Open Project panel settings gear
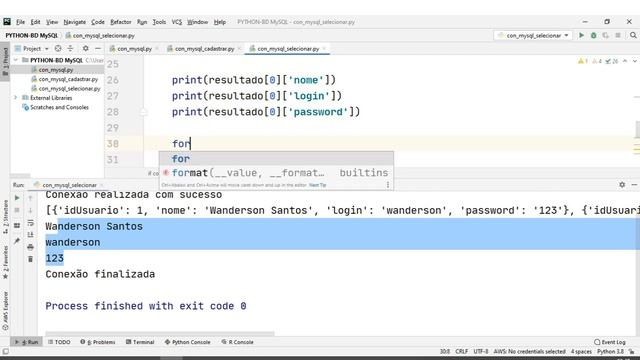 click(x=85, y=49)
